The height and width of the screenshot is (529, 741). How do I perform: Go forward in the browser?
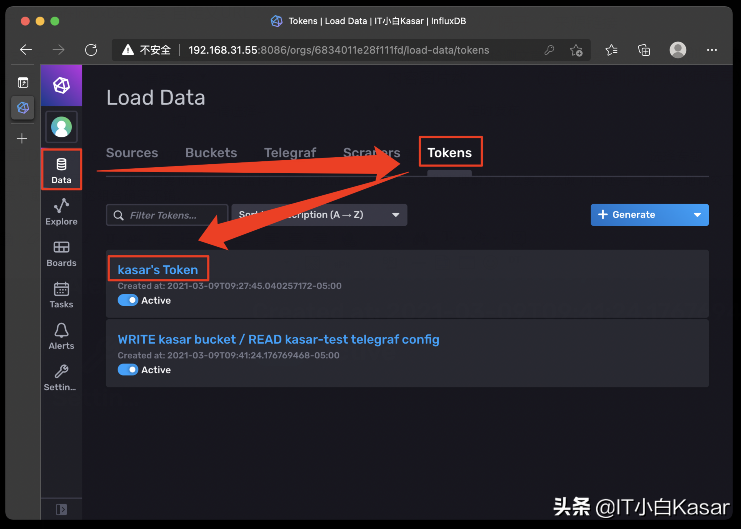[x=59, y=50]
